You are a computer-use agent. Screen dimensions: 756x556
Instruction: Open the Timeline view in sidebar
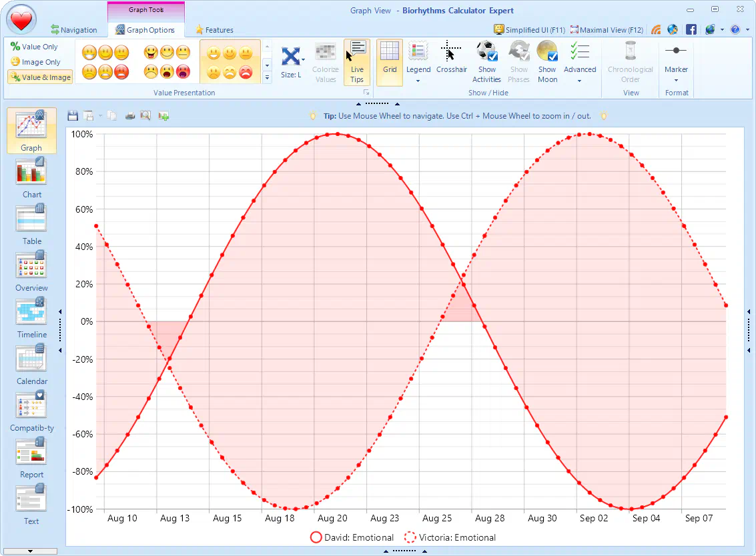[31, 317]
